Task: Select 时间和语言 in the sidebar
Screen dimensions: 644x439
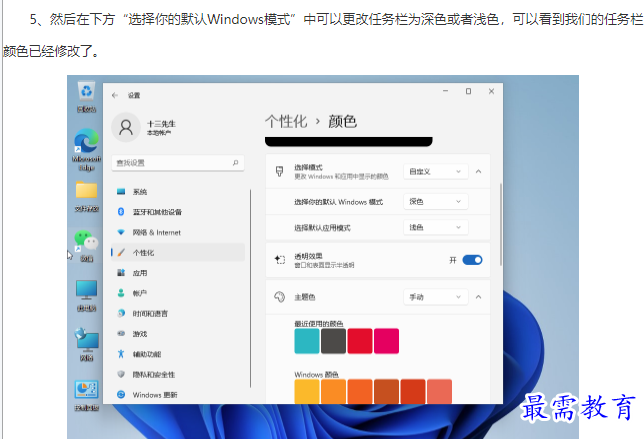Action: click(x=178, y=313)
